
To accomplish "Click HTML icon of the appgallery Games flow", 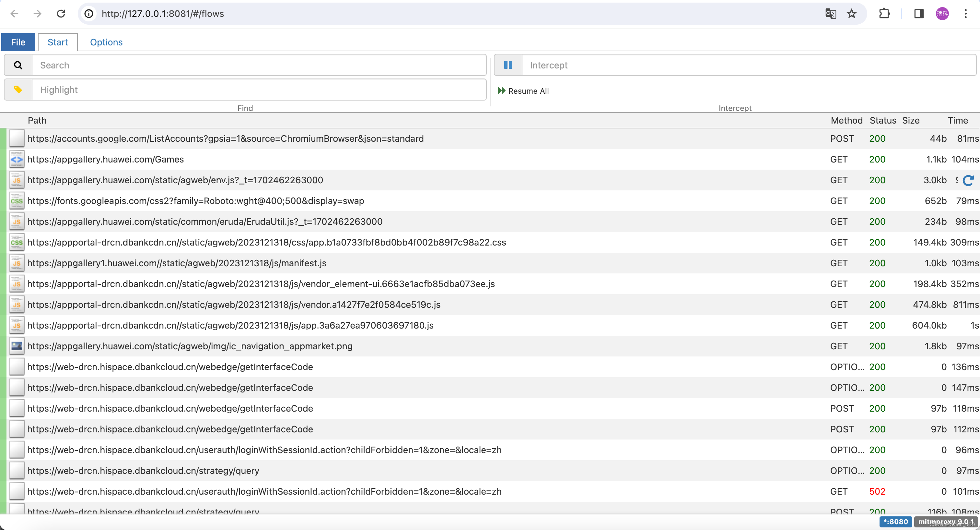I will coord(17,160).
